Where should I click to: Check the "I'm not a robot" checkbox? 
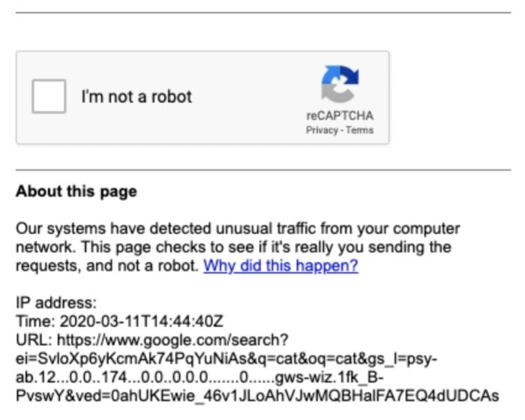coord(49,97)
